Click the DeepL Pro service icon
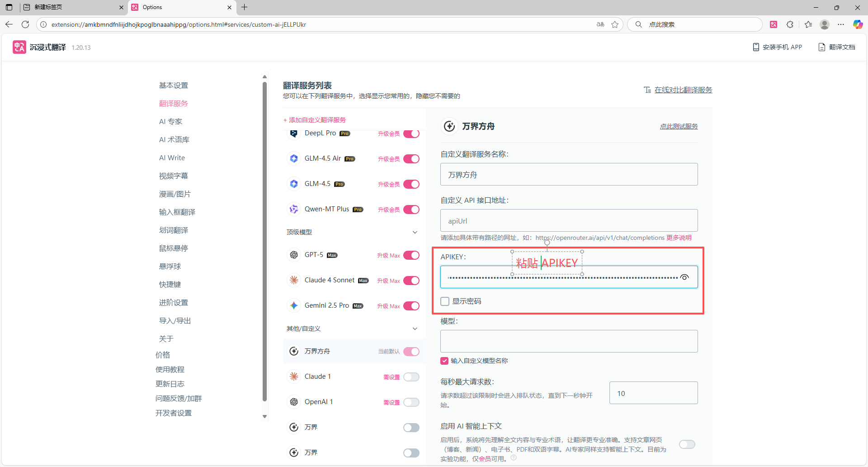This screenshot has height=467, width=868. (294, 133)
